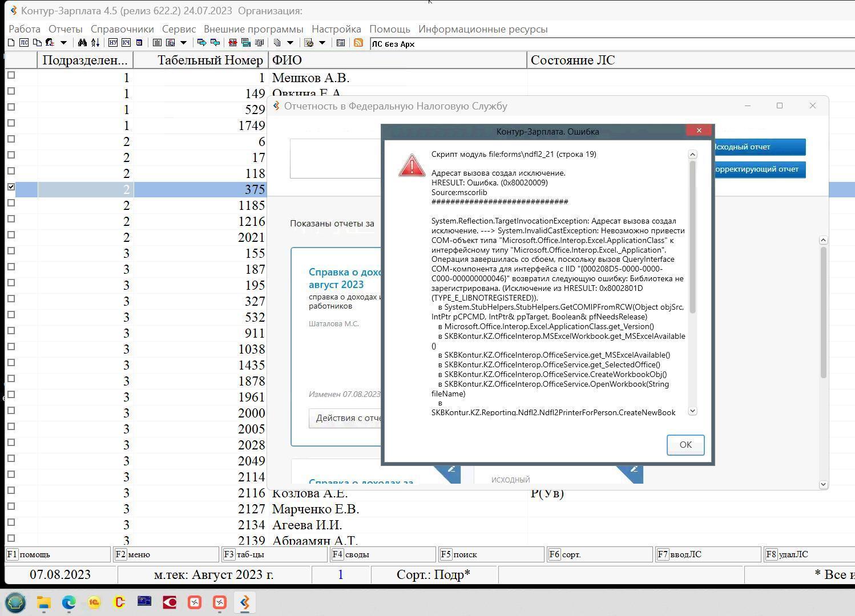Click the list-with-filter toolbar icon

(170, 43)
